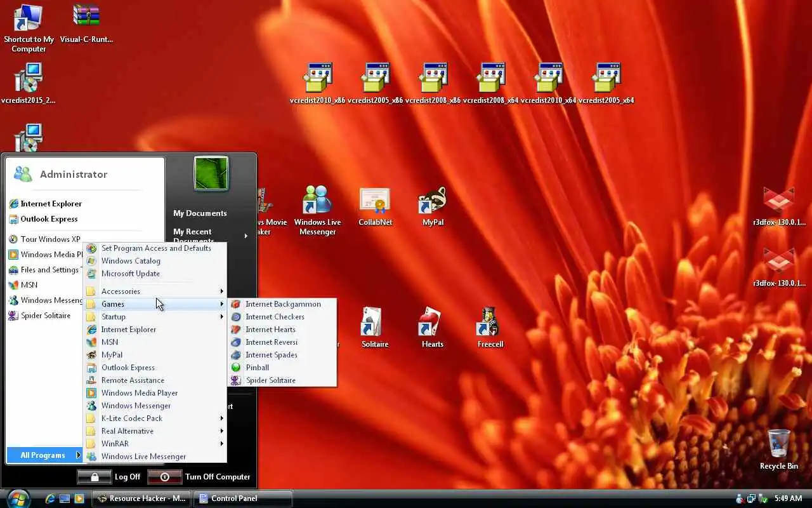
Task: Launch Windows Media Player from programs list
Action: [155, 393]
